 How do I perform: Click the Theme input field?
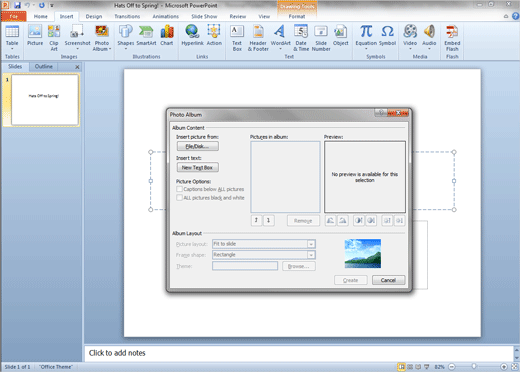click(245, 266)
